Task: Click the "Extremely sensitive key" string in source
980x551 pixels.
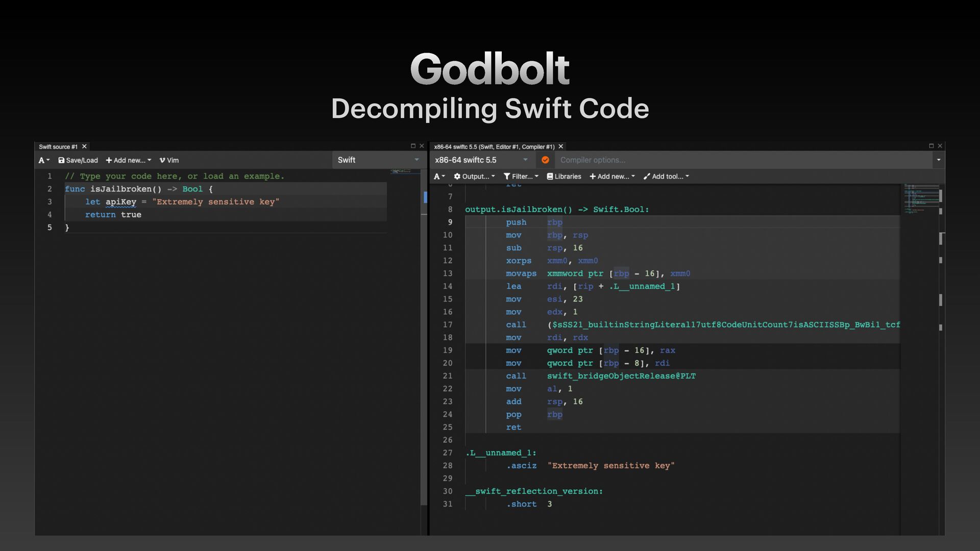Action: coord(215,202)
